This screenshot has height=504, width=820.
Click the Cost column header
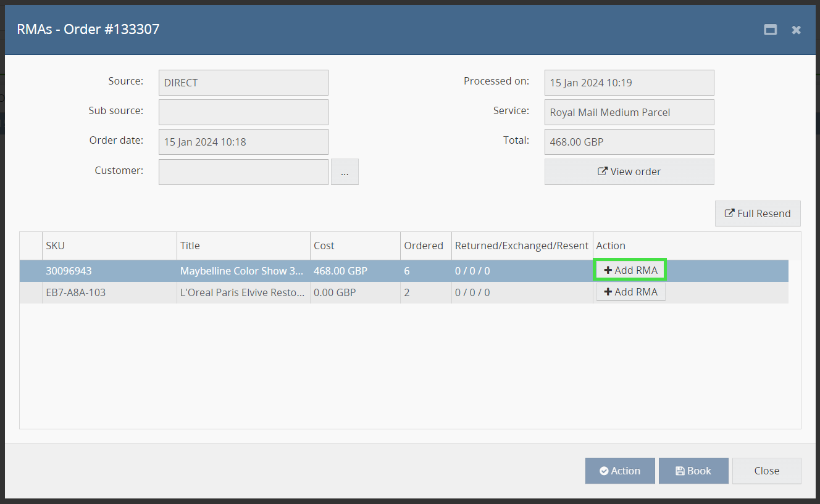354,246
